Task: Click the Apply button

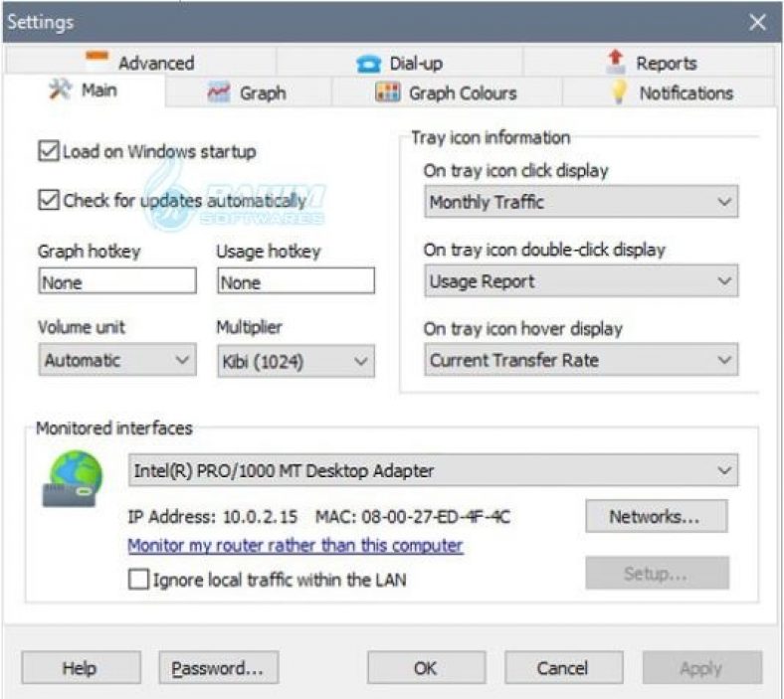Action: pos(702,667)
